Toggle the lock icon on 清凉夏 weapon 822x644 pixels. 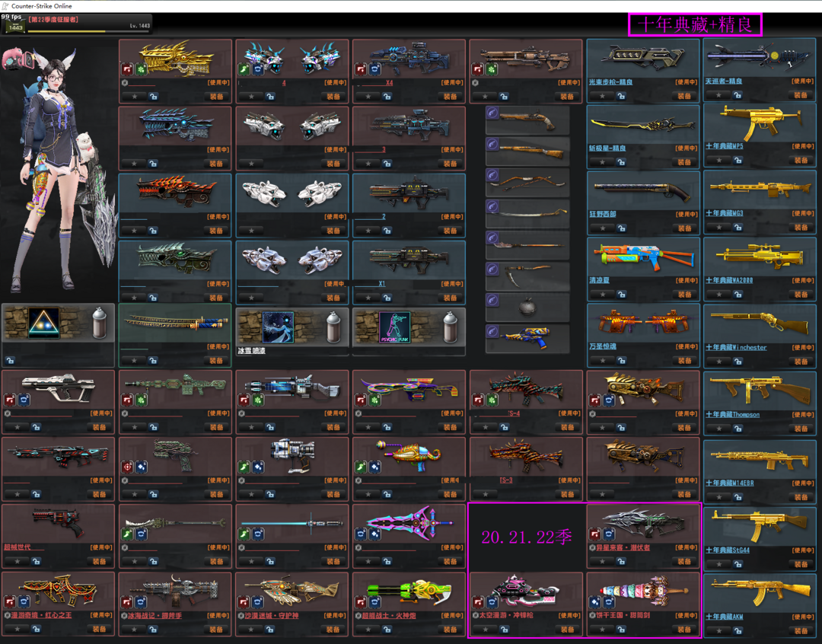pyautogui.click(x=621, y=295)
